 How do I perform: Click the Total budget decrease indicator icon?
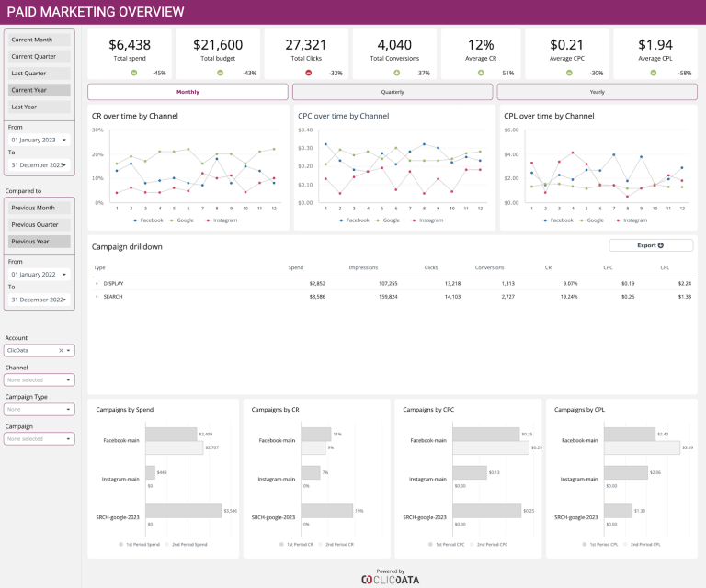[221, 73]
